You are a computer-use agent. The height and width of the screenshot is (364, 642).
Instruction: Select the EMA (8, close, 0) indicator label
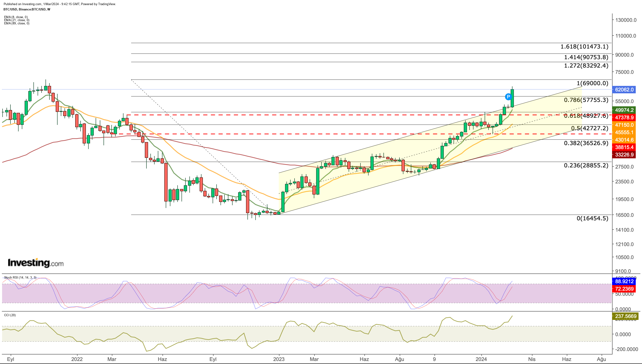pos(16,17)
